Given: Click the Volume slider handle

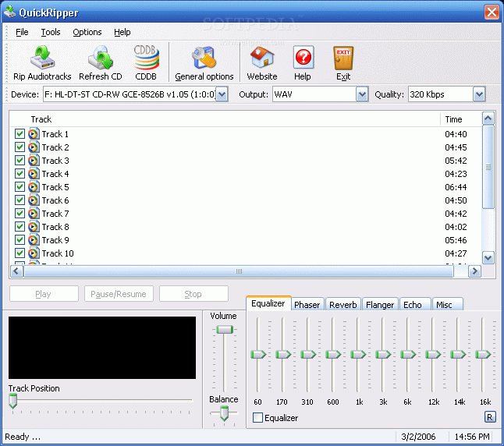Looking at the screenshot, I should pyautogui.click(x=224, y=329).
